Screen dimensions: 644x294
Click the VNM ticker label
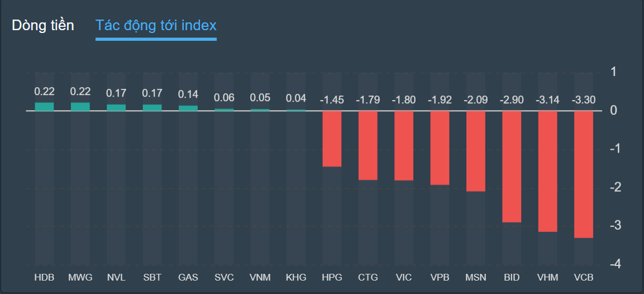pos(260,277)
